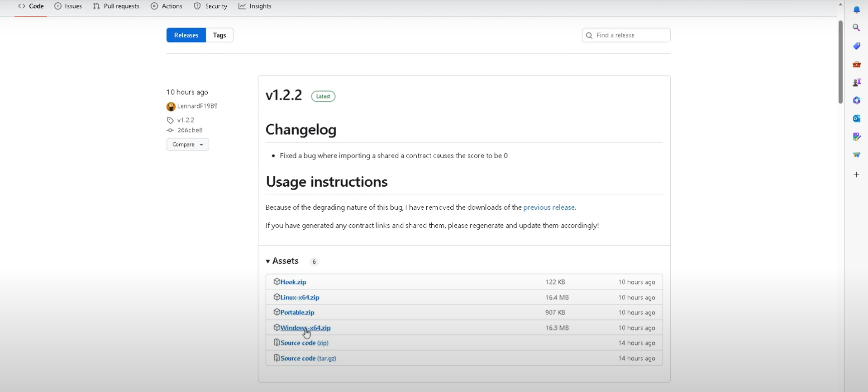Open the sidebar search magnifier icon
Screen dimensions: 868x392
pyautogui.click(x=856, y=28)
